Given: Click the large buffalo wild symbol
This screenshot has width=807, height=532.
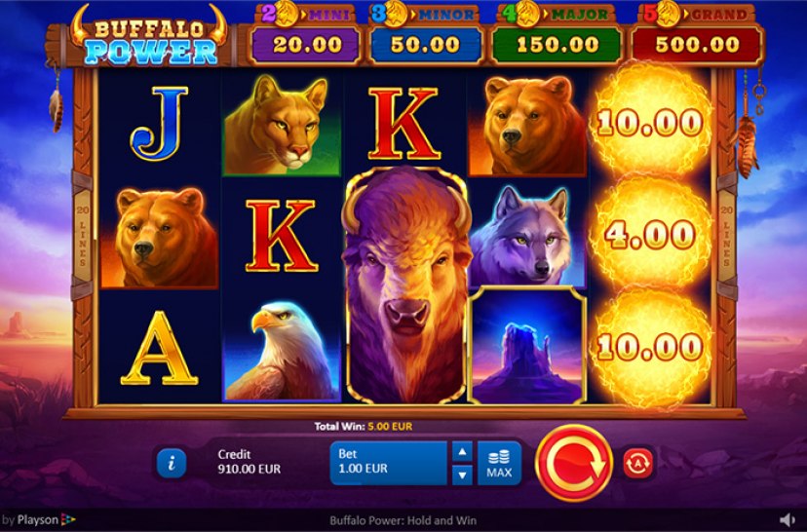Looking at the screenshot, I should [x=406, y=285].
